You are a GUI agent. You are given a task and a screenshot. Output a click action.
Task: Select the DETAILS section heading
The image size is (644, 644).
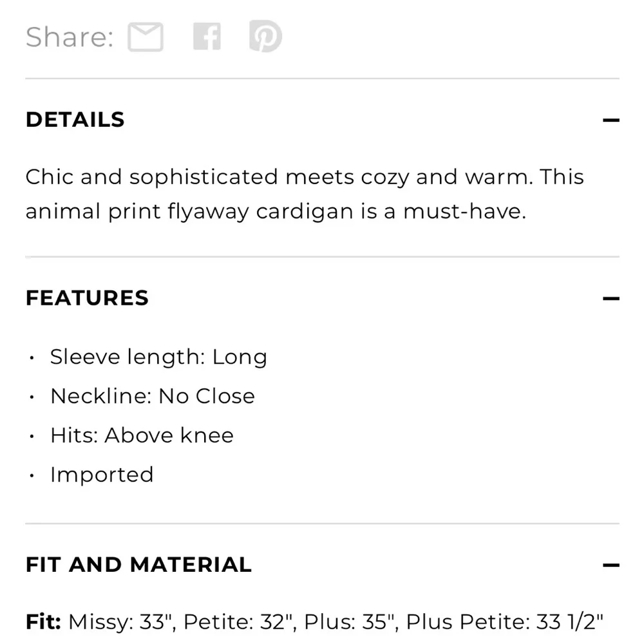(x=75, y=119)
